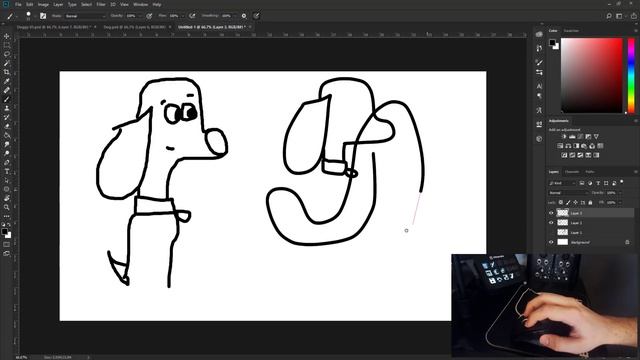Hide the Background layer

coord(551,242)
